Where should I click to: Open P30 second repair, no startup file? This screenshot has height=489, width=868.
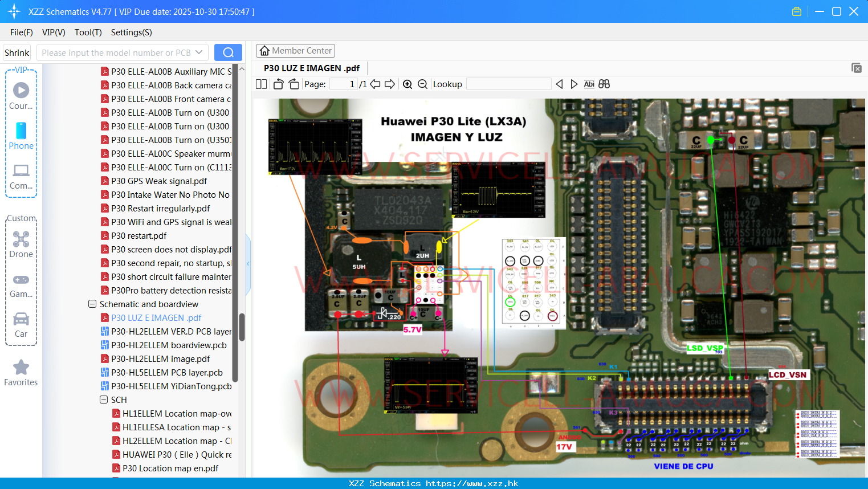(166, 263)
